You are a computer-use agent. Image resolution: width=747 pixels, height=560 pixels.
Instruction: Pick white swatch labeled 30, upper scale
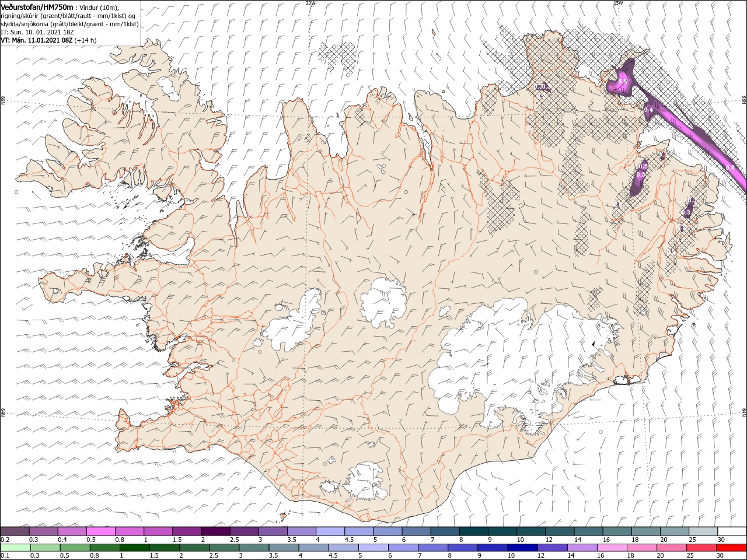point(731,531)
